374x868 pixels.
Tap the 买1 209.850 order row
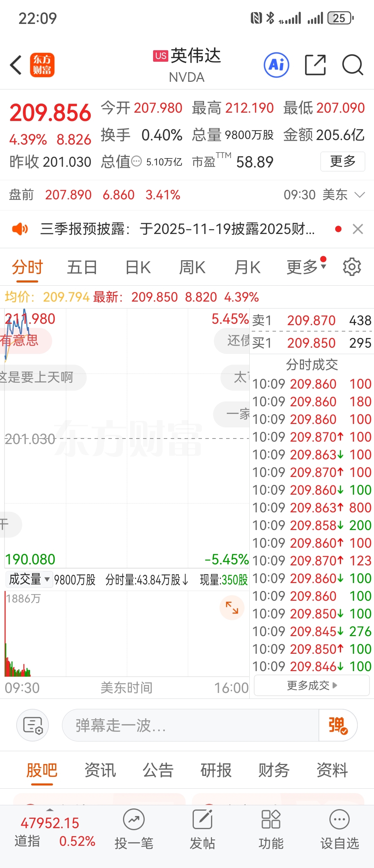(312, 343)
